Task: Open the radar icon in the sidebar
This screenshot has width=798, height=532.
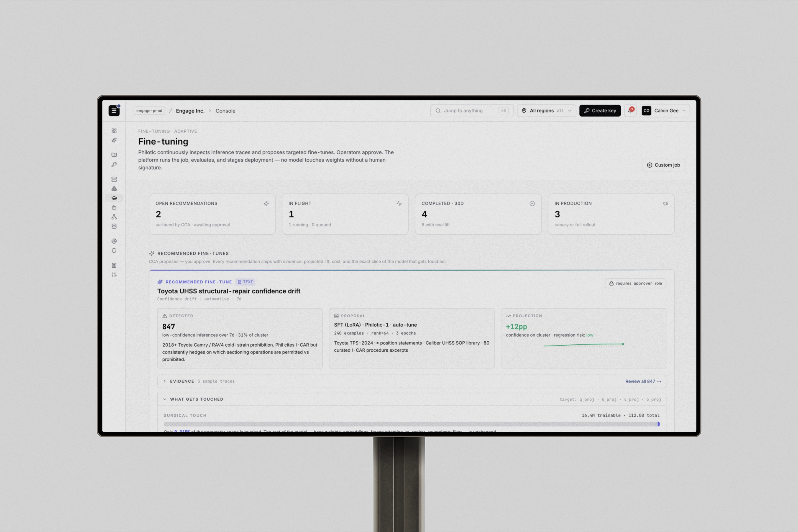Action: point(114,241)
